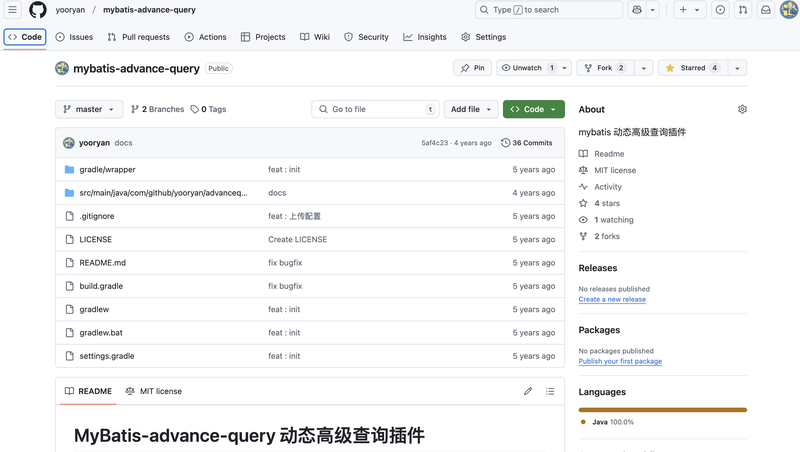Image resolution: width=800 pixels, height=452 pixels.
Task: Click the top search bar
Action: [x=548, y=10]
